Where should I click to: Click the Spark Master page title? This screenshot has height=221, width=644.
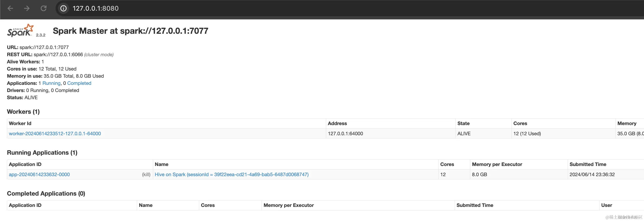coord(130,31)
